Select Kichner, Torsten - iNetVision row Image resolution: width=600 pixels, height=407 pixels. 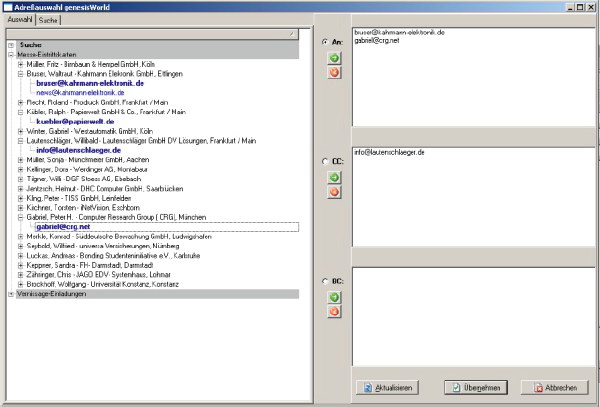click(x=83, y=208)
